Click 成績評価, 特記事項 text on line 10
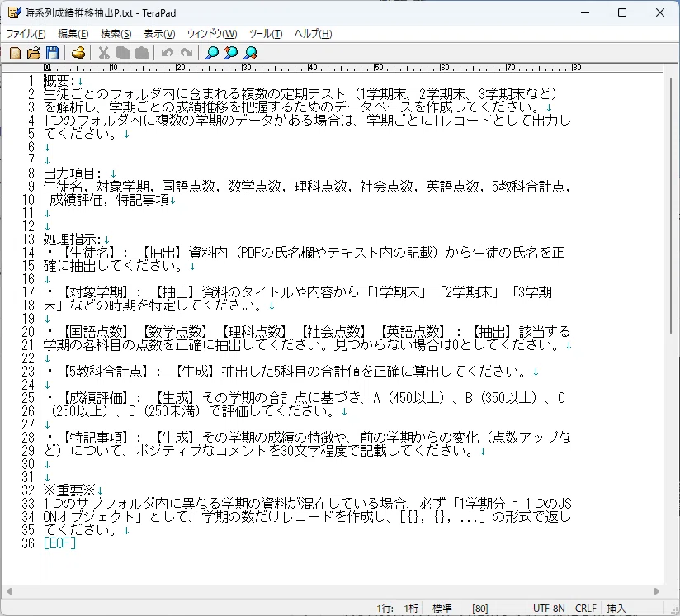This screenshot has height=616, width=680. click(109, 200)
